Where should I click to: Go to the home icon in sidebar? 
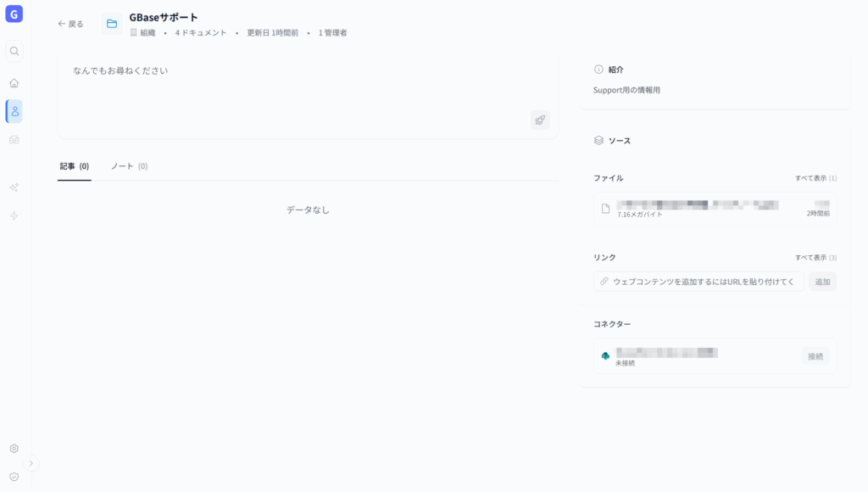[x=14, y=83]
